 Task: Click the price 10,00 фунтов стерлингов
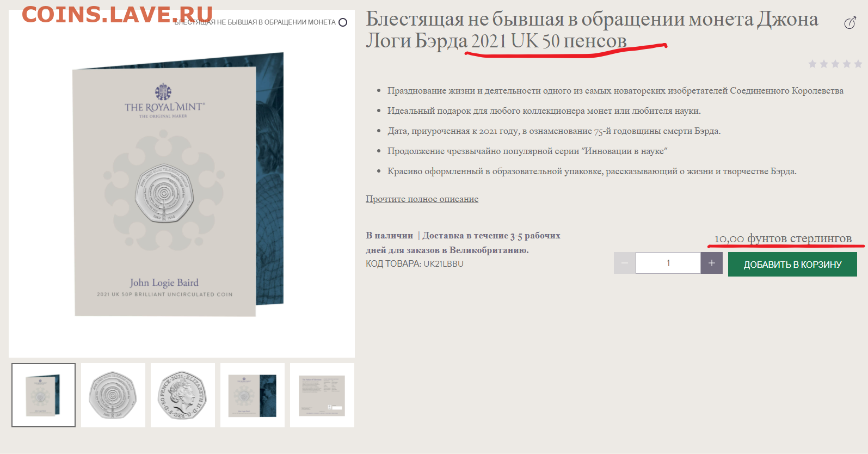783,238
